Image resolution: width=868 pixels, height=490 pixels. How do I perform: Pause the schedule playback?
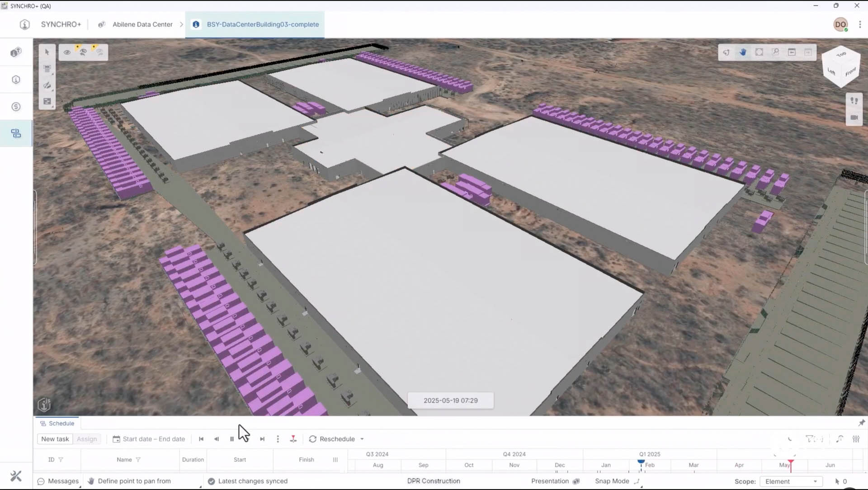[x=232, y=439]
